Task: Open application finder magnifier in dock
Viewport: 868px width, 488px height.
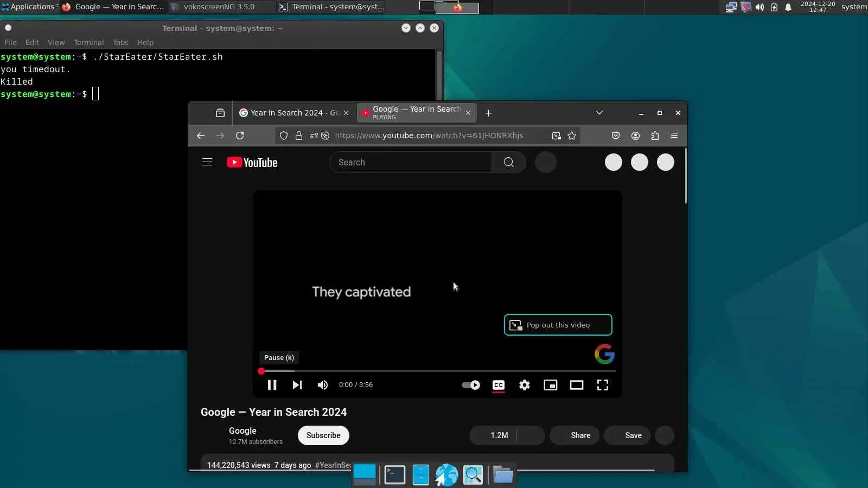Action: point(473,475)
